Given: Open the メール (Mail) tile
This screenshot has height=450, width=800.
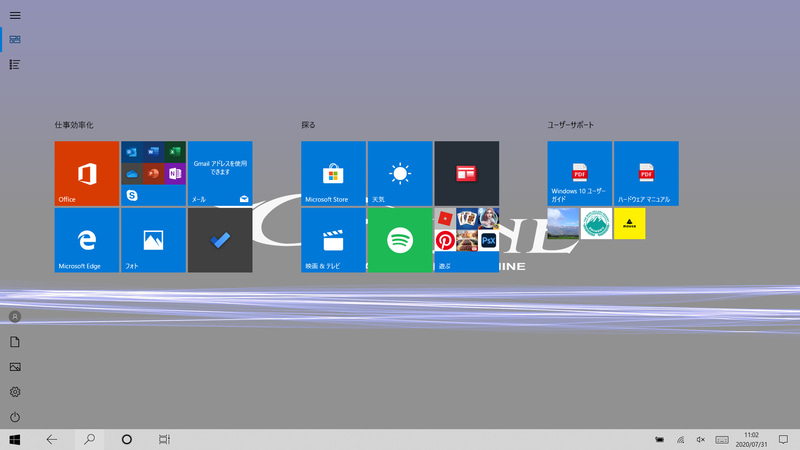Looking at the screenshot, I should [220, 173].
